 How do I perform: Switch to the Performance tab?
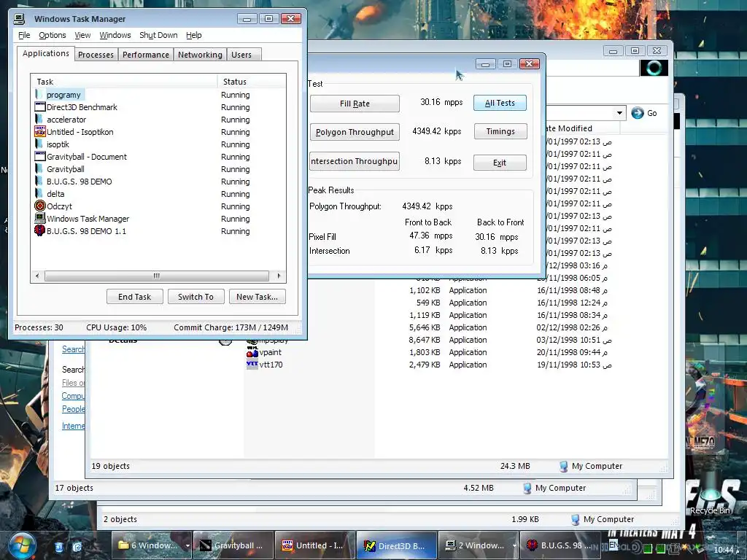pos(146,55)
